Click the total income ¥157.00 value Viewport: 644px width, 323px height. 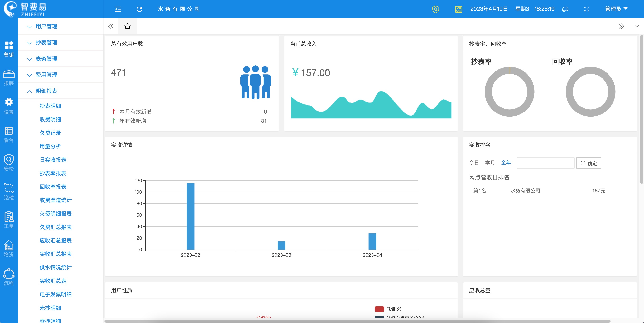pyautogui.click(x=311, y=73)
